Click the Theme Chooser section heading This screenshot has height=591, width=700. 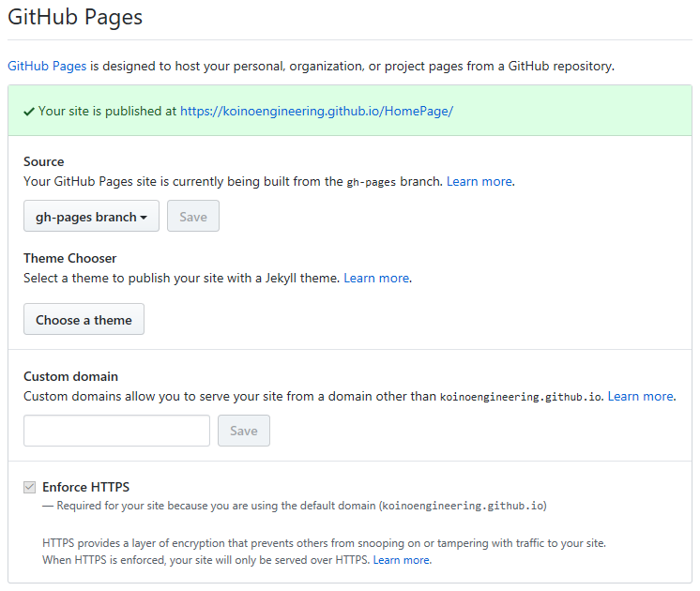pos(70,259)
